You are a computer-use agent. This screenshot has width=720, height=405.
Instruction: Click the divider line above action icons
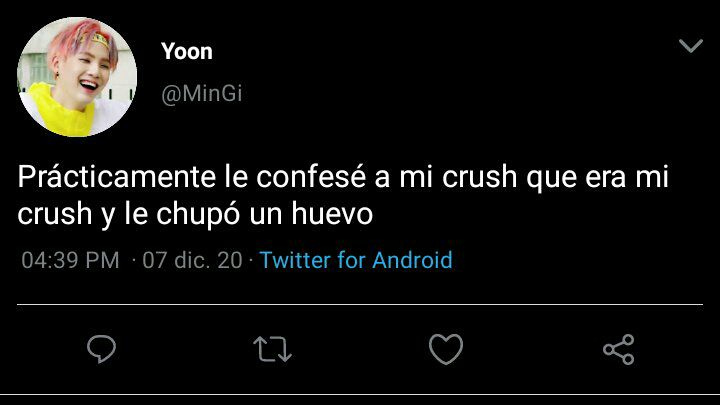point(360,304)
